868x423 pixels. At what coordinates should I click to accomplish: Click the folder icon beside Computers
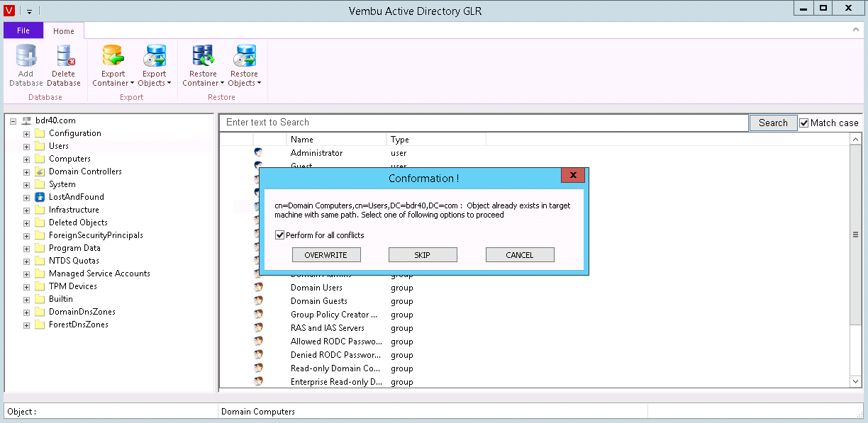click(x=40, y=159)
